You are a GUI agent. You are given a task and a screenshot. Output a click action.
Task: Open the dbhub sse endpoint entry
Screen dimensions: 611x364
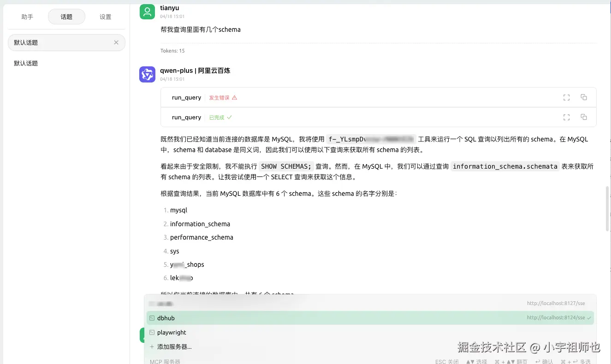[556, 318]
